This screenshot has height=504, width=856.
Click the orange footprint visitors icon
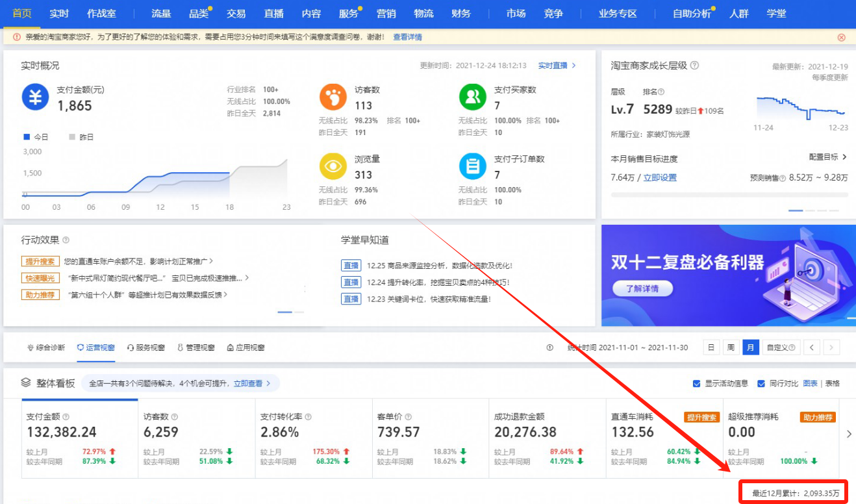coord(333,97)
